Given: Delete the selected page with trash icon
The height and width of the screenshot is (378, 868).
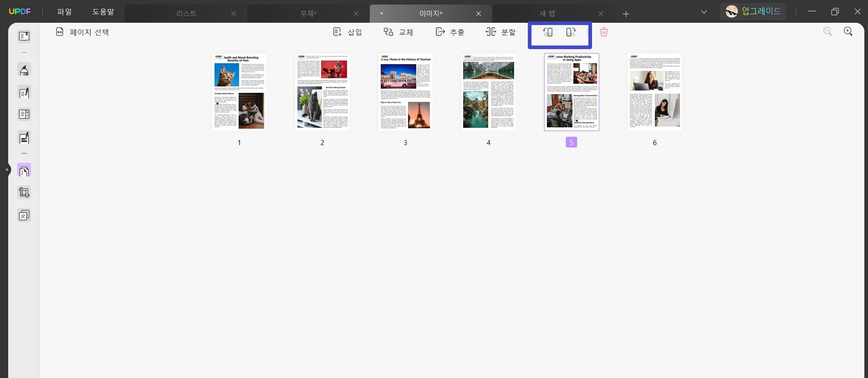Looking at the screenshot, I should [x=604, y=32].
